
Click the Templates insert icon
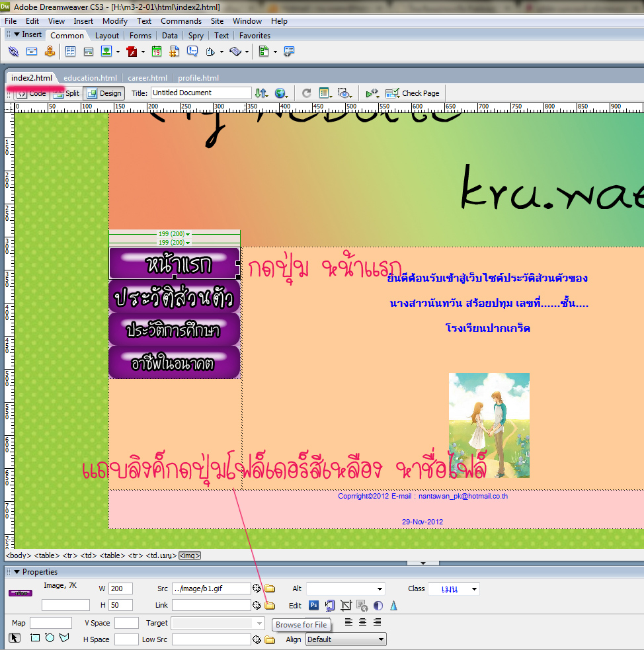(264, 52)
